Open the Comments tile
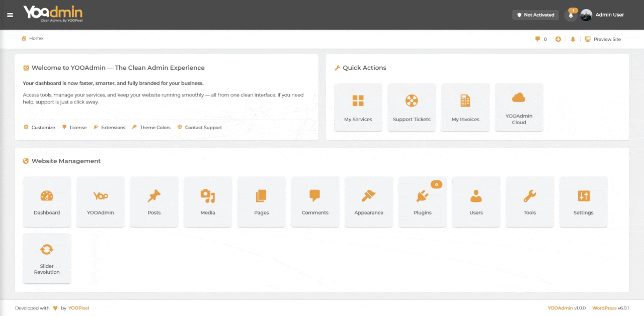 (315, 201)
